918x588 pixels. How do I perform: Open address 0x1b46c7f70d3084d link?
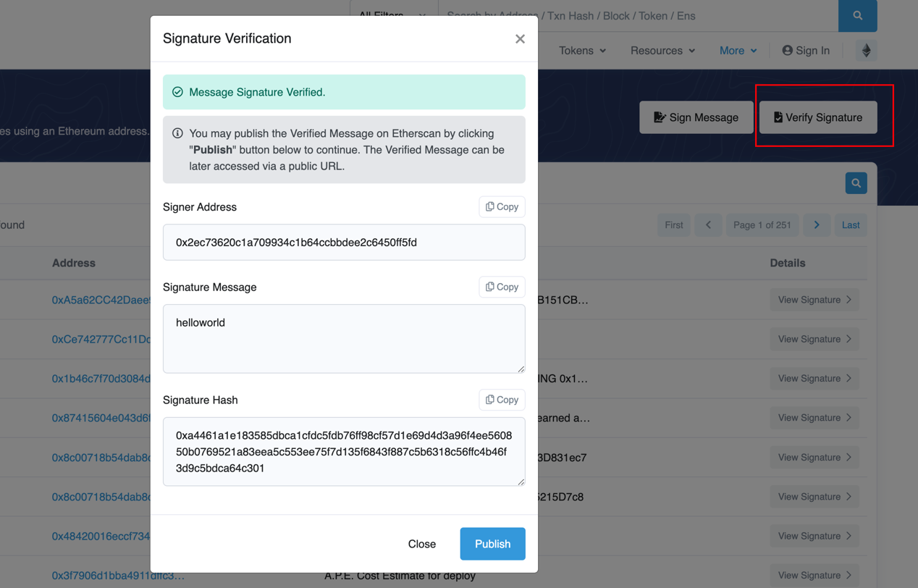(x=101, y=379)
